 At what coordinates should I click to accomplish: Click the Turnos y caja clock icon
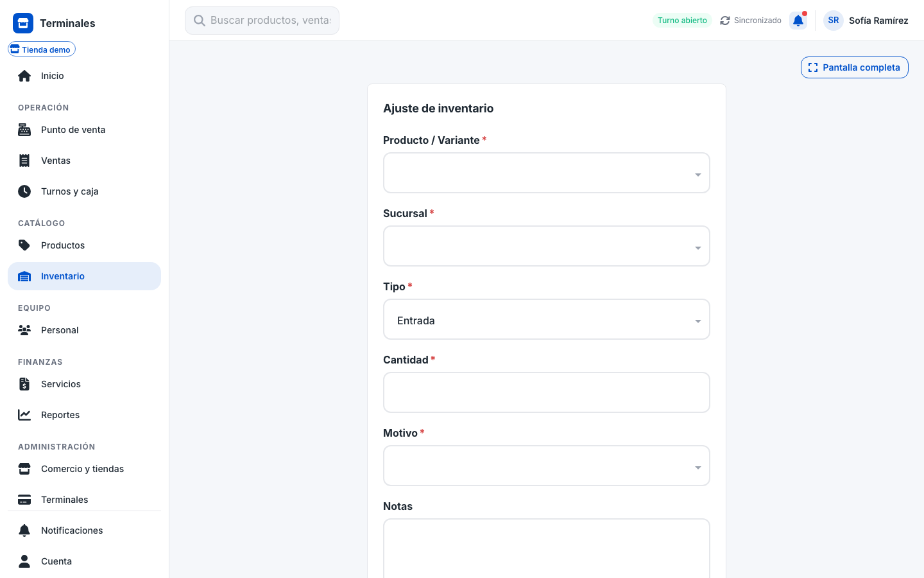point(24,191)
